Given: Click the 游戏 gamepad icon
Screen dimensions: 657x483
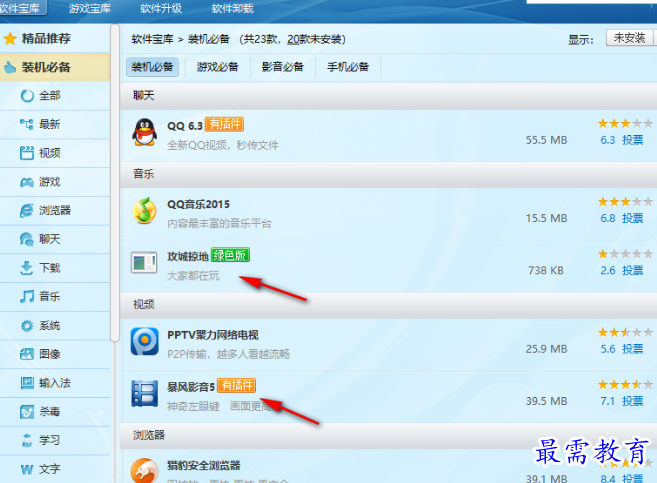Looking at the screenshot, I should click(27, 182).
